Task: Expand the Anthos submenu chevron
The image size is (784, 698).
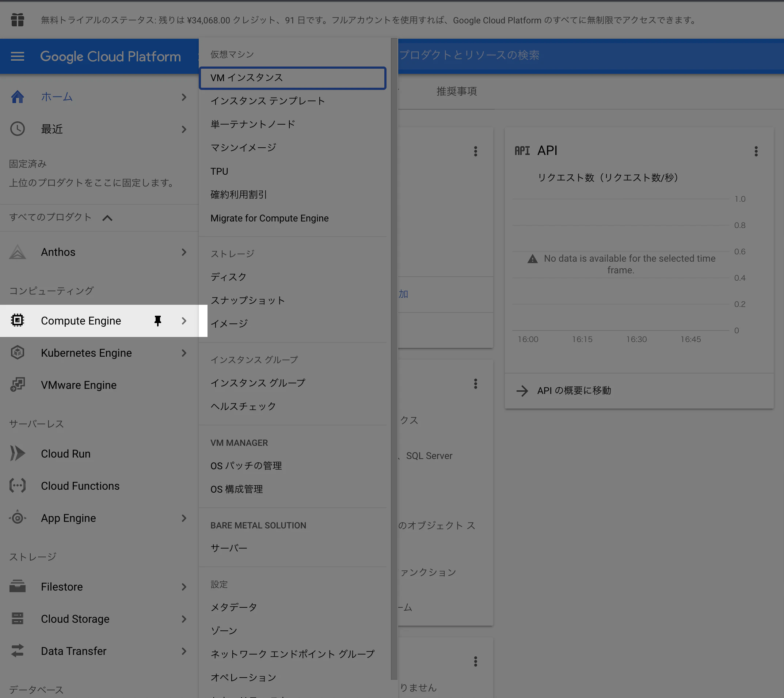Action: click(x=184, y=252)
